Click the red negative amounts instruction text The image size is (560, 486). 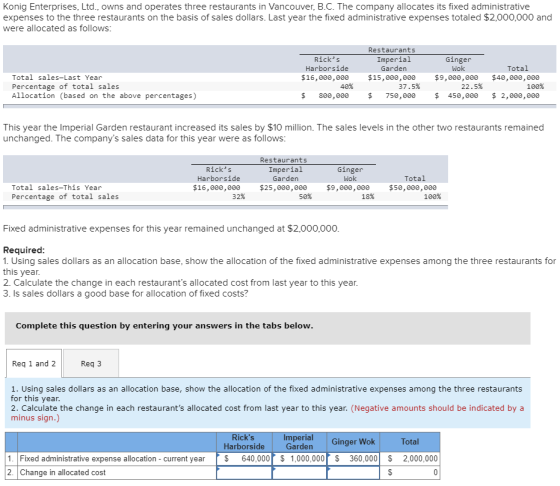267,413
